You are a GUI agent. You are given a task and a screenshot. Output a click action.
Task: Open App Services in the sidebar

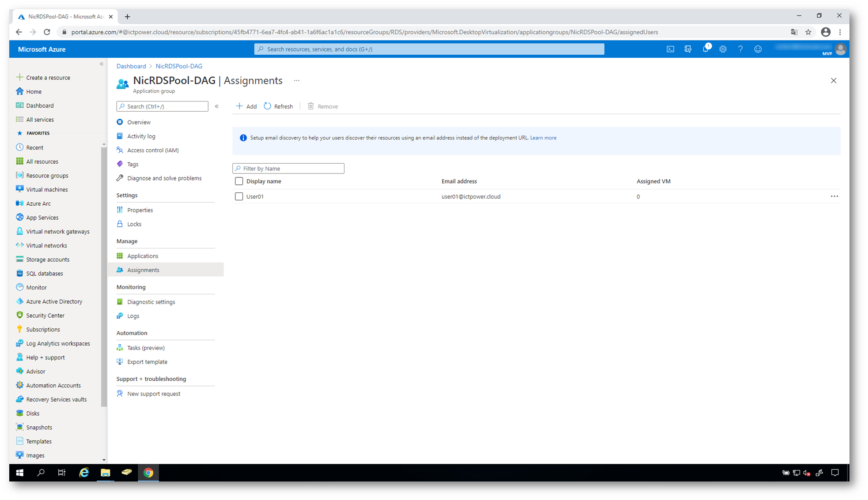[x=42, y=218]
